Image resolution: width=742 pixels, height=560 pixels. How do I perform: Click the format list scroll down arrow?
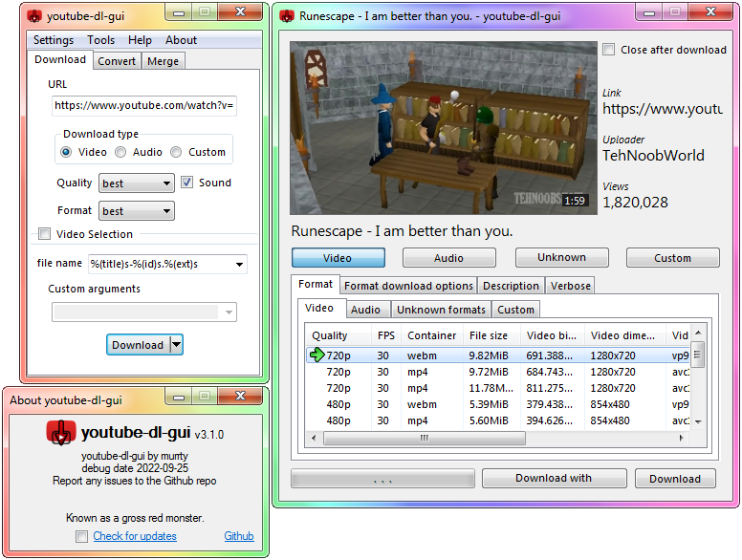[698, 421]
